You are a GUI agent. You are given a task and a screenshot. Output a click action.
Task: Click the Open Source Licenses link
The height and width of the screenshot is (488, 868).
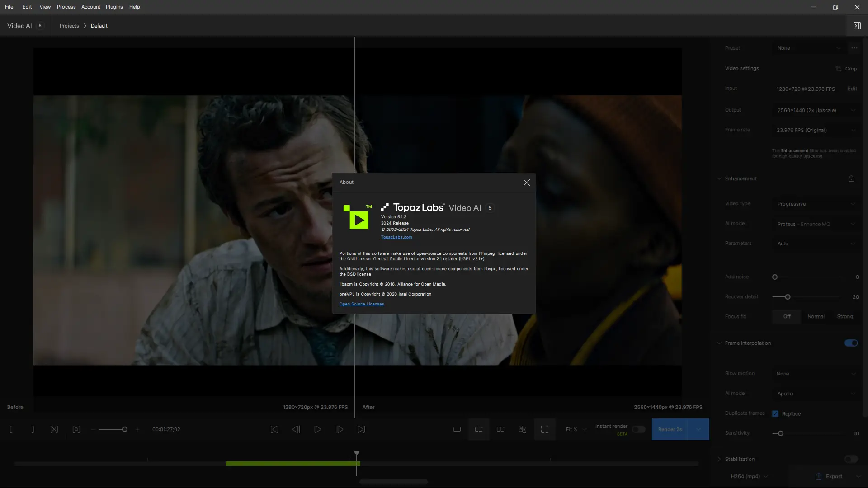click(x=361, y=304)
